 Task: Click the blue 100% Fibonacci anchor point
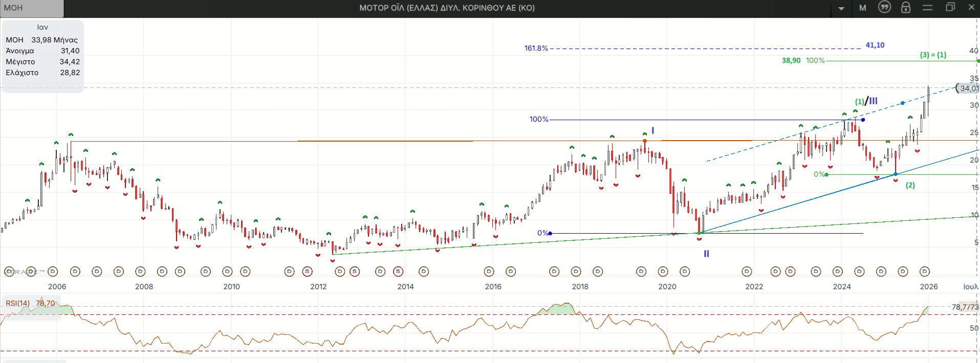[x=863, y=120]
